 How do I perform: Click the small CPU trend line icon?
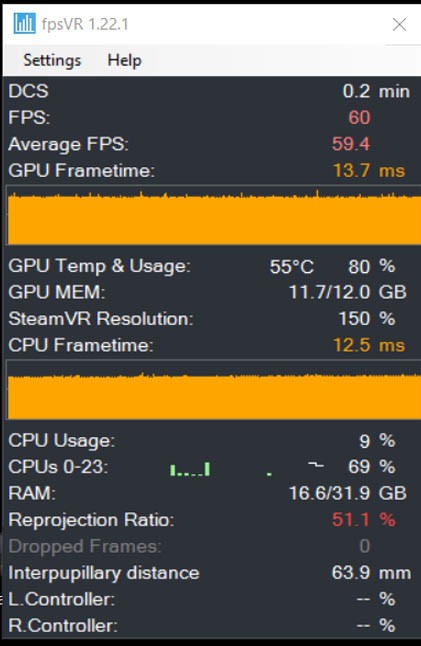point(316,465)
